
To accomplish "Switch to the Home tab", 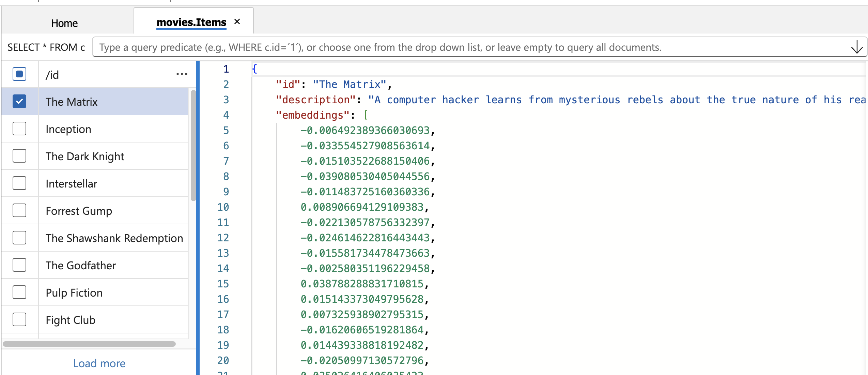I will (64, 23).
